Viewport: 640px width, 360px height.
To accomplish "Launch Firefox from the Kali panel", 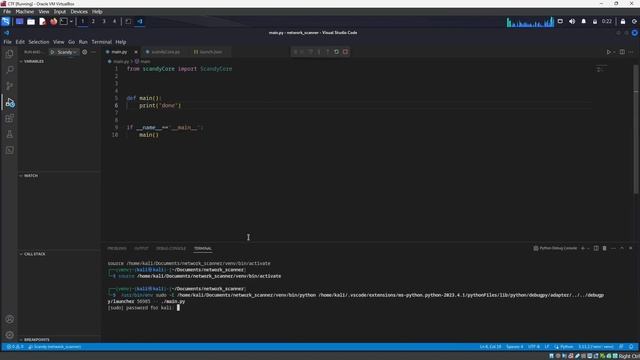I will pos(53,21).
